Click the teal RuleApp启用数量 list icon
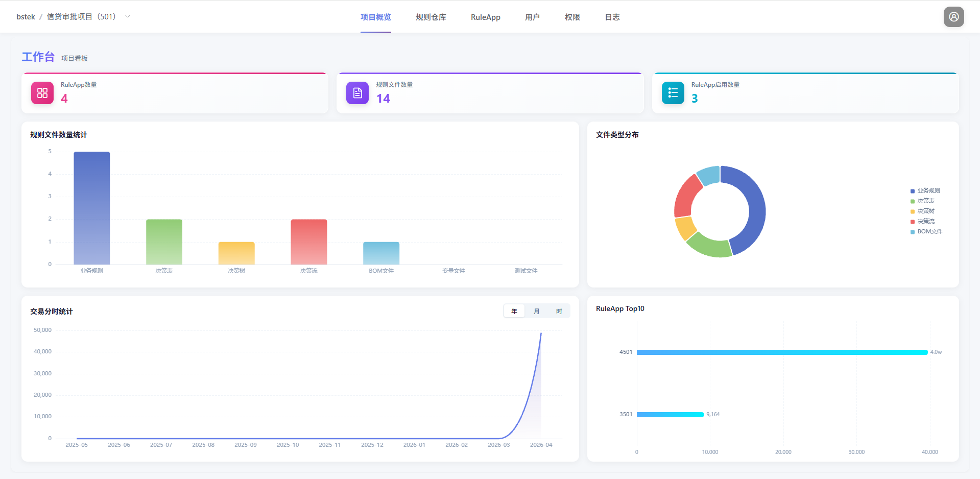The image size is (980, 479). click(673, 93)
